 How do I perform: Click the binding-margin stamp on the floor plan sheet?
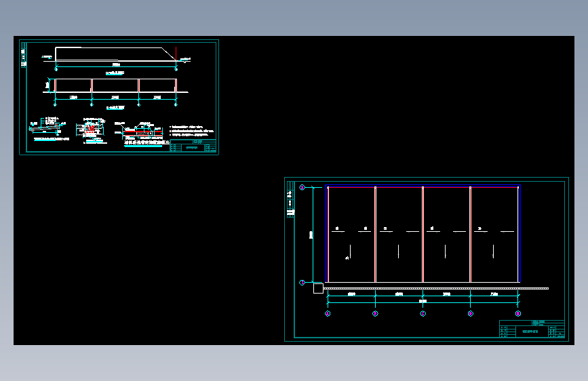(x=290, y=199)
